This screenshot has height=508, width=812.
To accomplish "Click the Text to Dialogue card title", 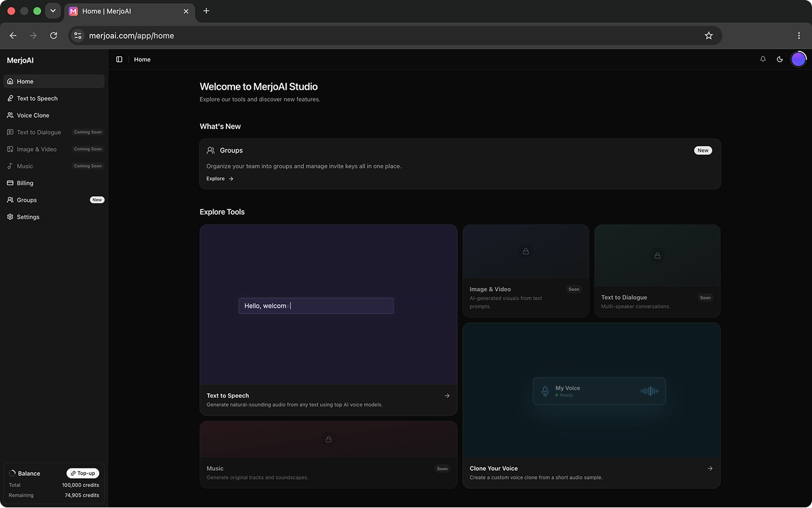I will pos(624,297).
